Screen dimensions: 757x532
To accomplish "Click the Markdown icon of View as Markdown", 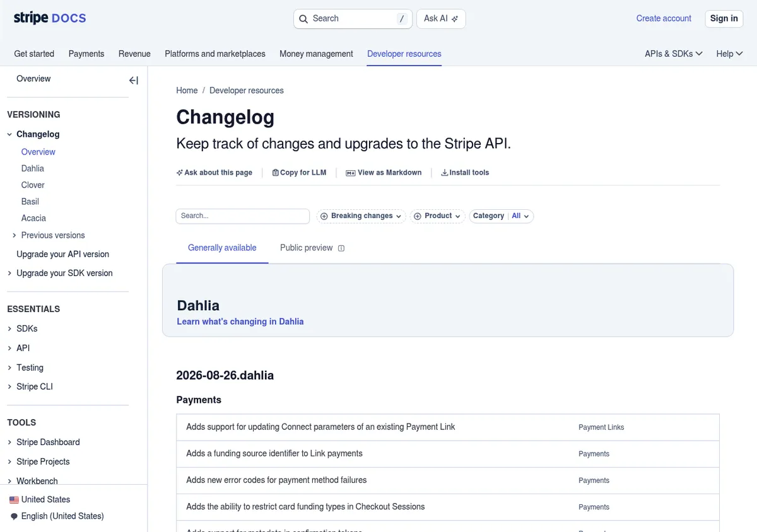I will click(351, 173).
